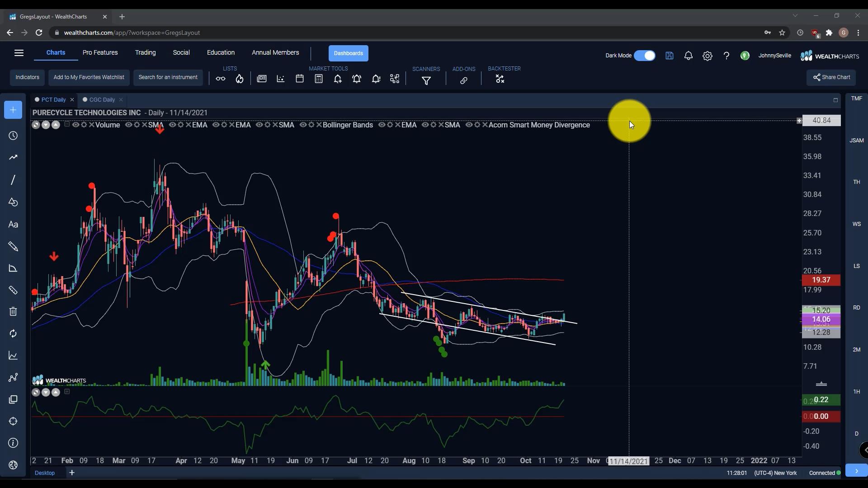The height and width of the screenshot is (488, 868).
Task: Click the down arrow on main chart pane controls
Action: click(46, 125)
